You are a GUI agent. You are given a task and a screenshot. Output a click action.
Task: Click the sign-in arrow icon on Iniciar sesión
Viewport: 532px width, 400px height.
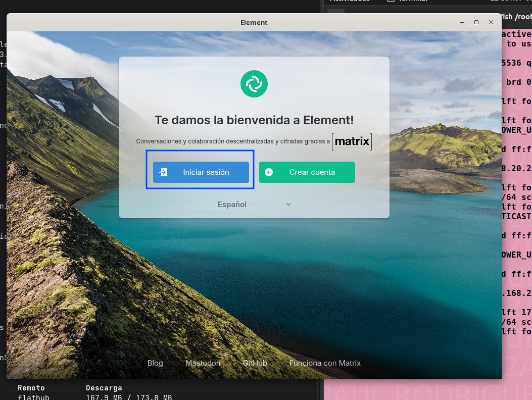(x=163, y=172)
